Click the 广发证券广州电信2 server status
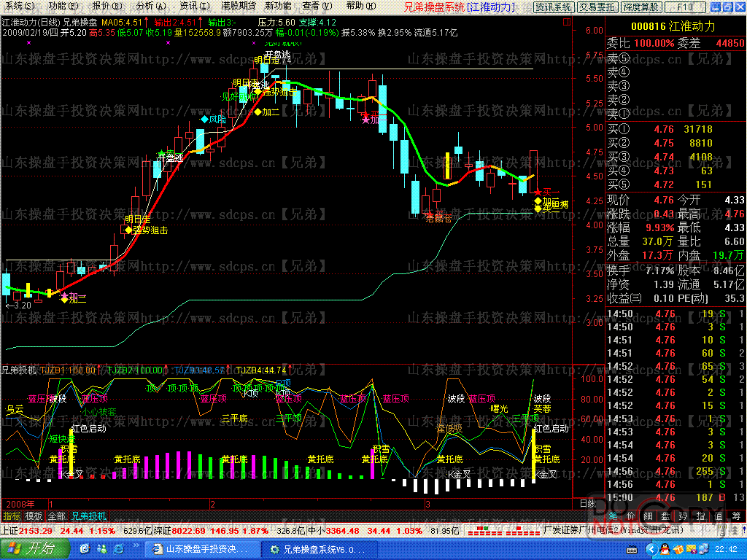Screen dimensions: 747x560 [x=614, y=531]
